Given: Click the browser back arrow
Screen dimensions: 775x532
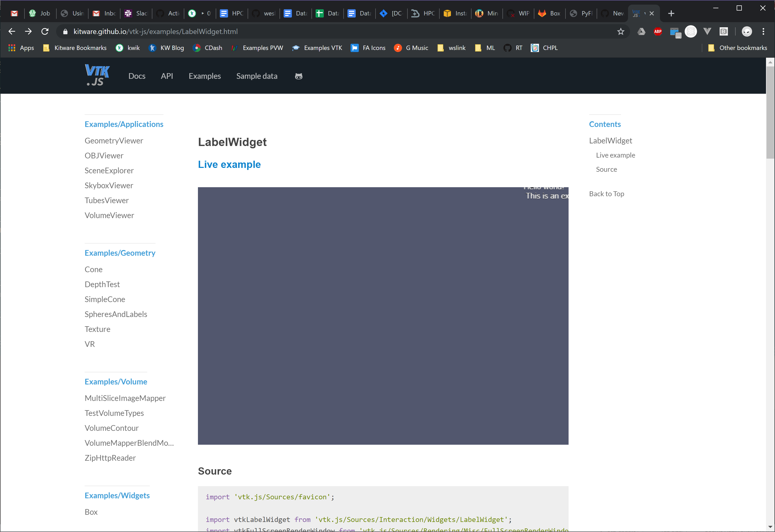Looking at the screenshot, I should (12, 31).
